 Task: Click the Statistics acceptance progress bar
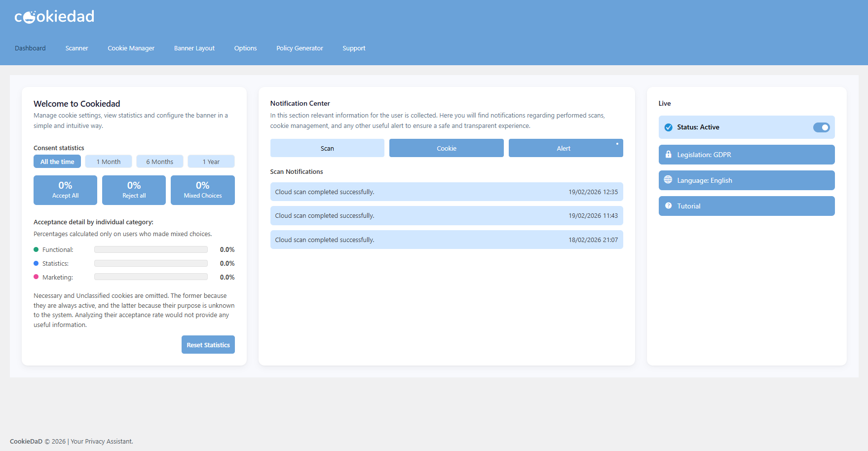151,263
